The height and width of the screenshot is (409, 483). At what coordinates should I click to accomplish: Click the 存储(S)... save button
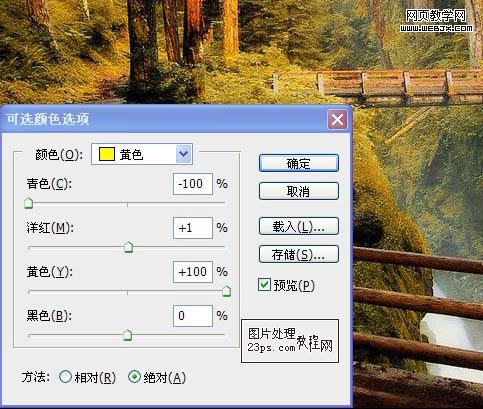[x=299, y=254]
